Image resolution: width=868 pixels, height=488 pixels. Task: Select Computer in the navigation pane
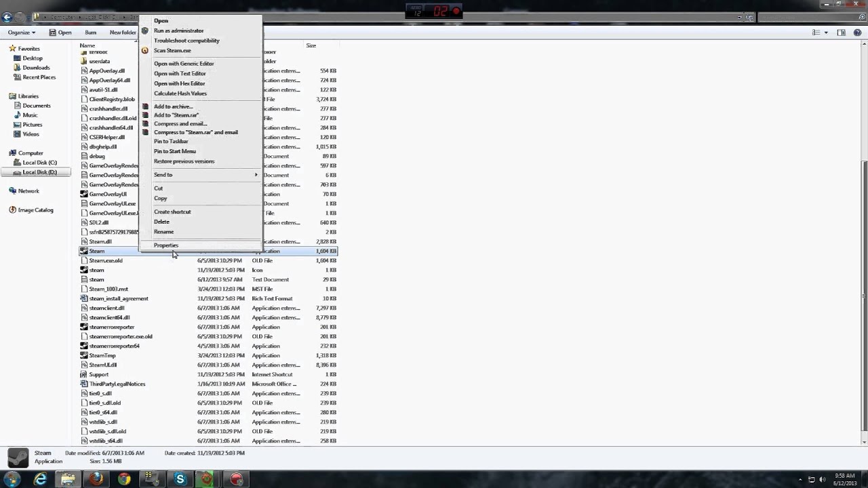coord(31,153)
